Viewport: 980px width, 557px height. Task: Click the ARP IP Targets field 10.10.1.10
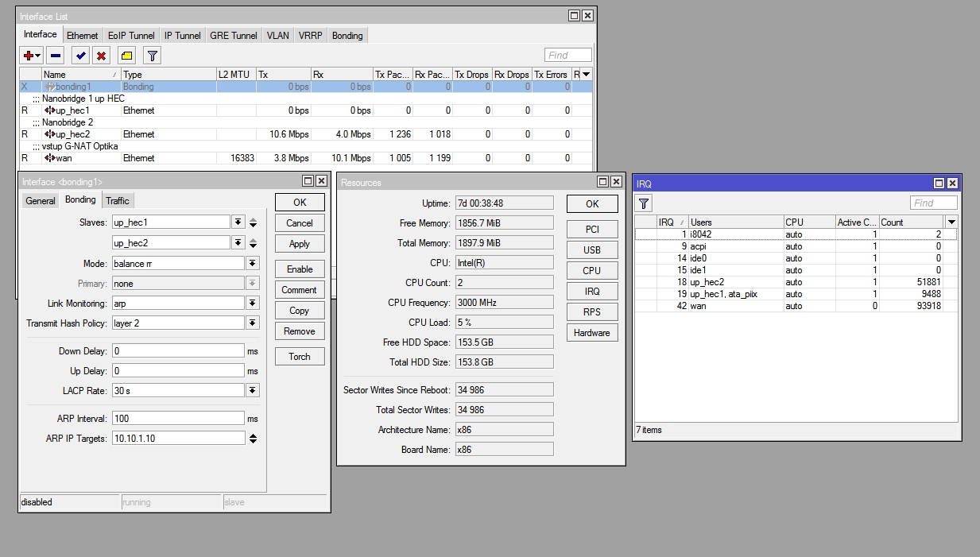178,438
